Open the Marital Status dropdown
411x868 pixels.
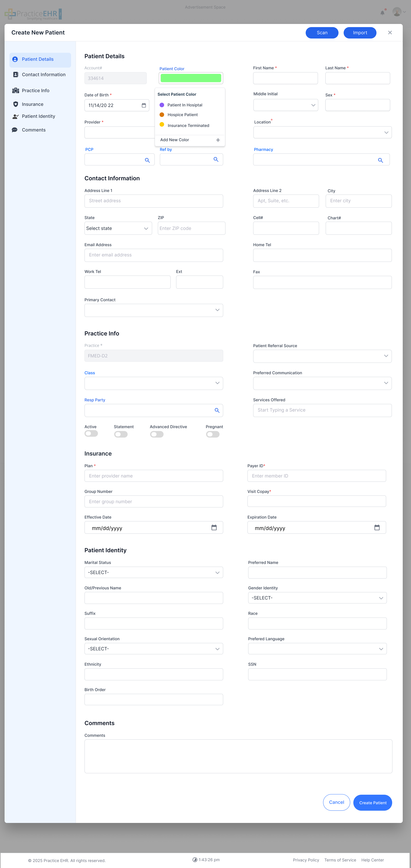click(153, 572)
